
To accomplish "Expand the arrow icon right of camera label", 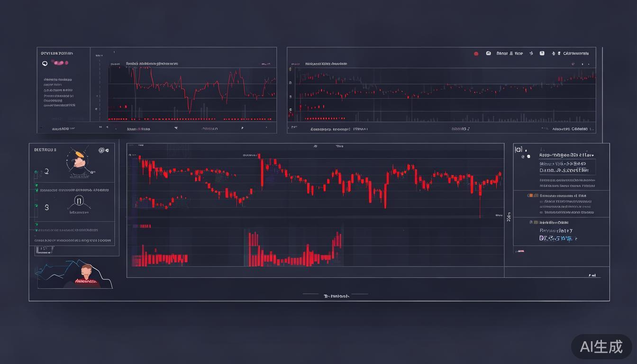I will (531, 54).
